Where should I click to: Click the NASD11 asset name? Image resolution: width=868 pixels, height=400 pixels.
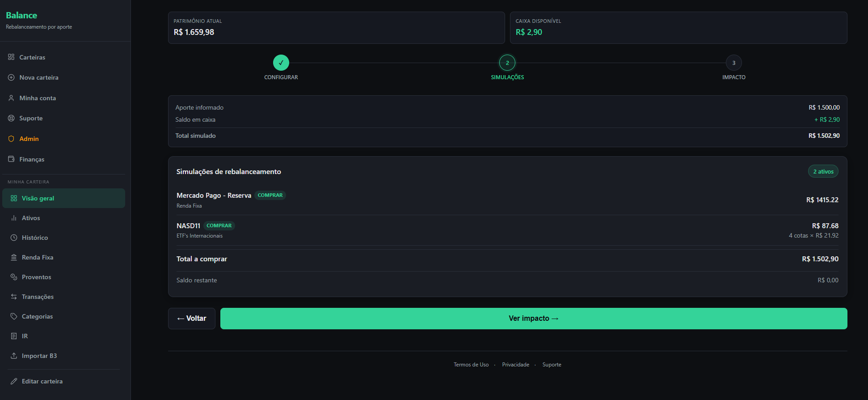coord(188,226)
